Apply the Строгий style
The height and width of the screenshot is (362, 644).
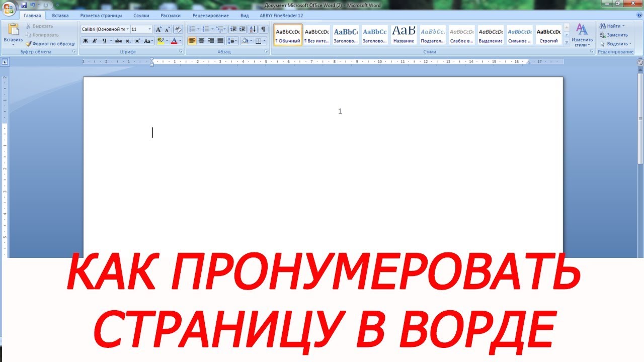pyautogui.click(x=548, y=35)
